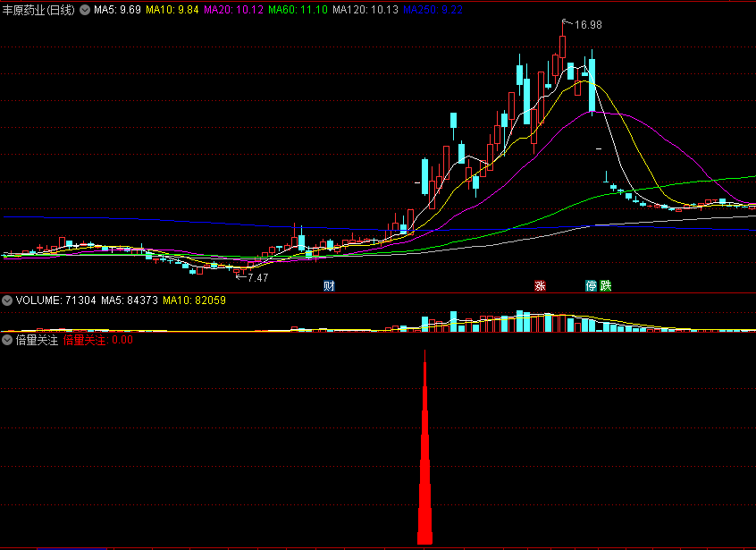
Task: Click the MA120: 10.13 label
Action: click(x=365, y=10)
